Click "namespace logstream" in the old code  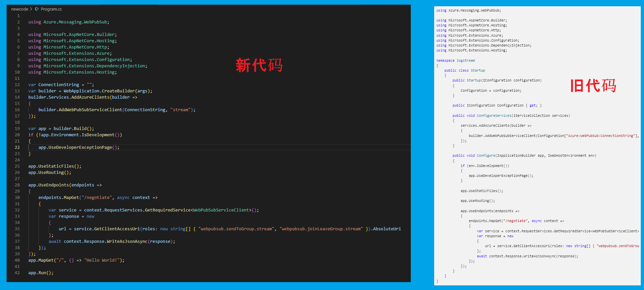tap(456, 61)
